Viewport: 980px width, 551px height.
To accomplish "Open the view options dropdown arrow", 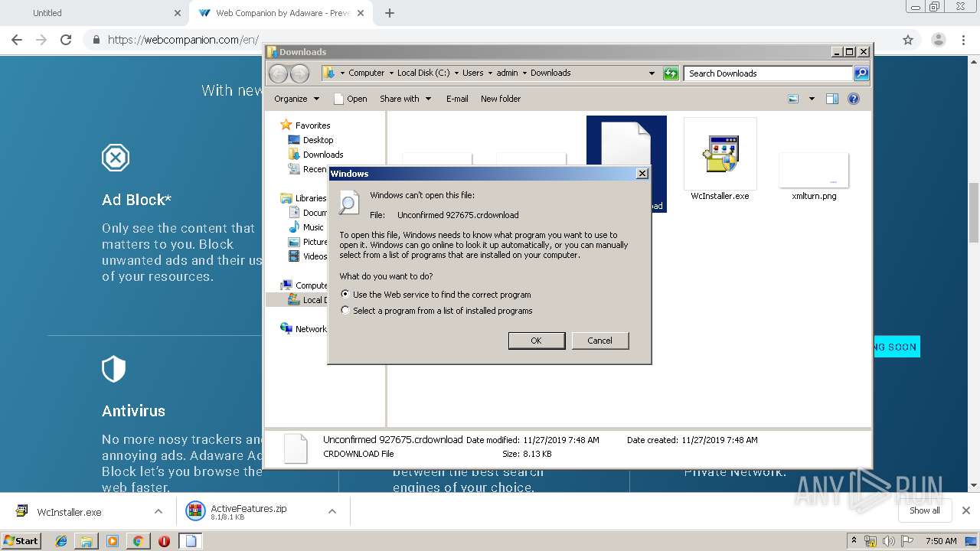I will point(812,99).
